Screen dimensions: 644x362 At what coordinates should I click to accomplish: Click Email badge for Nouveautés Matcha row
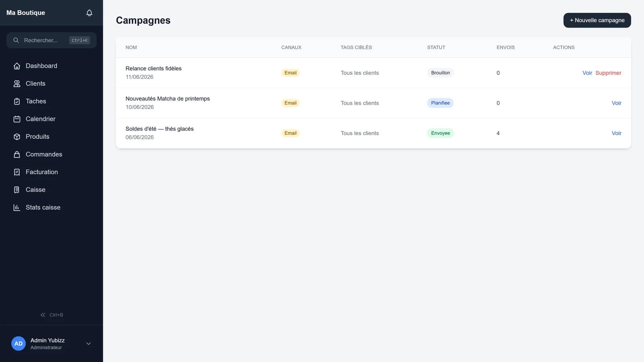[x=290, y=103]
